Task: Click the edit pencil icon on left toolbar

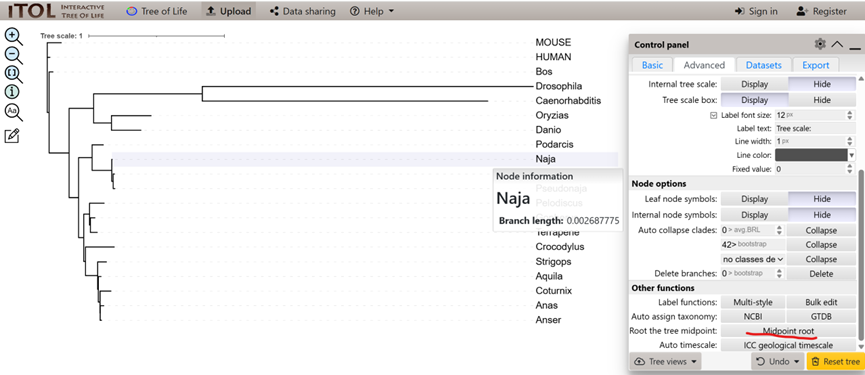Action: tap(12, 136)
